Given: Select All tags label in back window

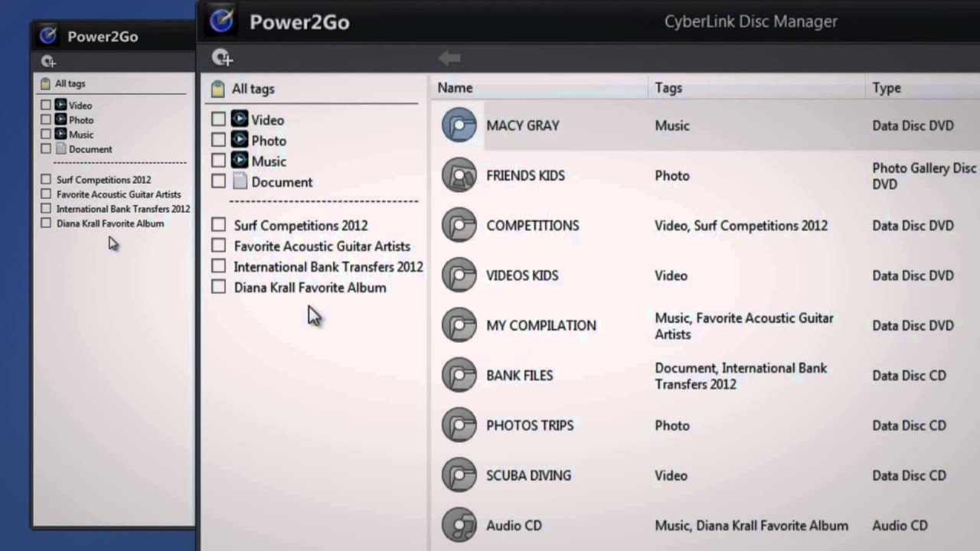Looking at the screenshot, I should point(70,83).
